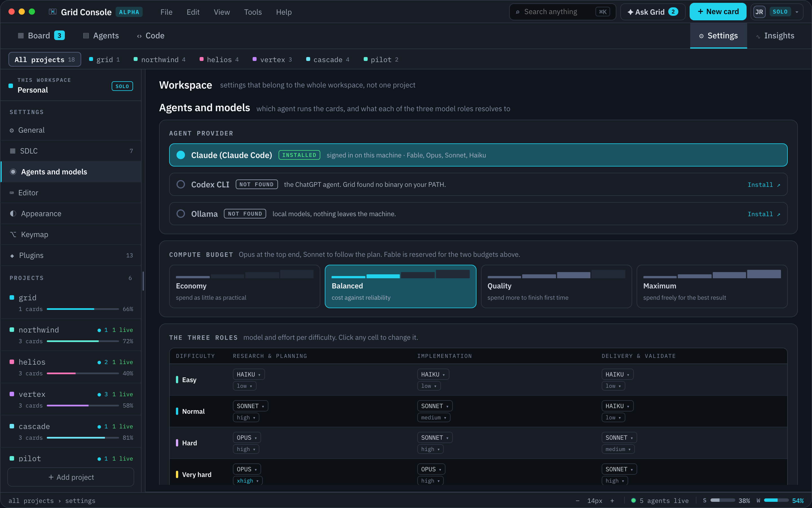Click the SDLC grid icon in sidebar
The height and width of the screenshot is (508, 812).
[x=13, y=151]
